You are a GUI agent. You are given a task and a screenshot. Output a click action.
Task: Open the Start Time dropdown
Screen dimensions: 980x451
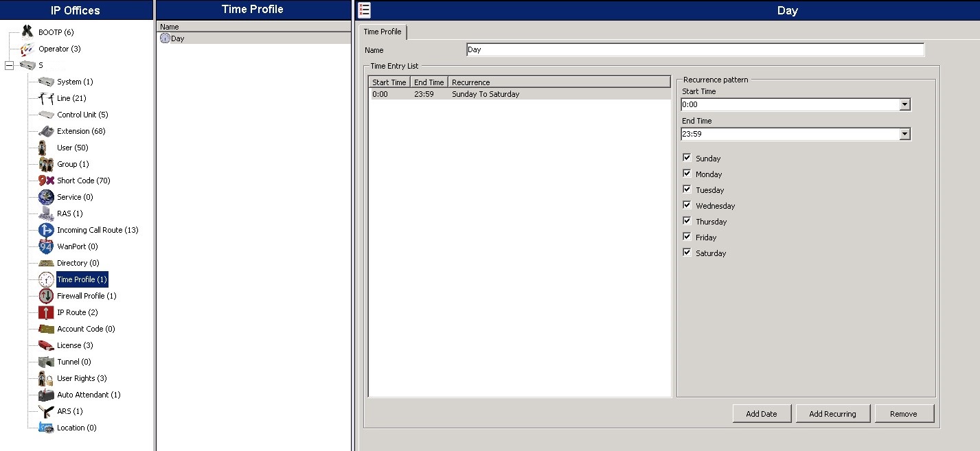pyautogui.click(x=904, y=105)
